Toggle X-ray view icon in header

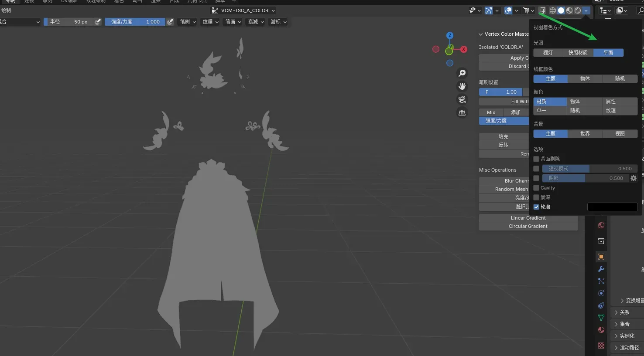click(541, 10)
